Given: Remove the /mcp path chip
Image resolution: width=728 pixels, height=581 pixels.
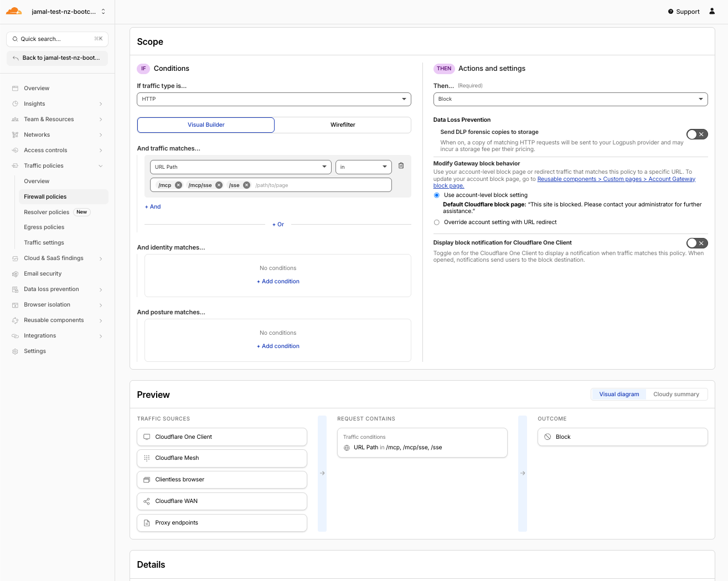Looking at the screenshot, I should [178, 185].
